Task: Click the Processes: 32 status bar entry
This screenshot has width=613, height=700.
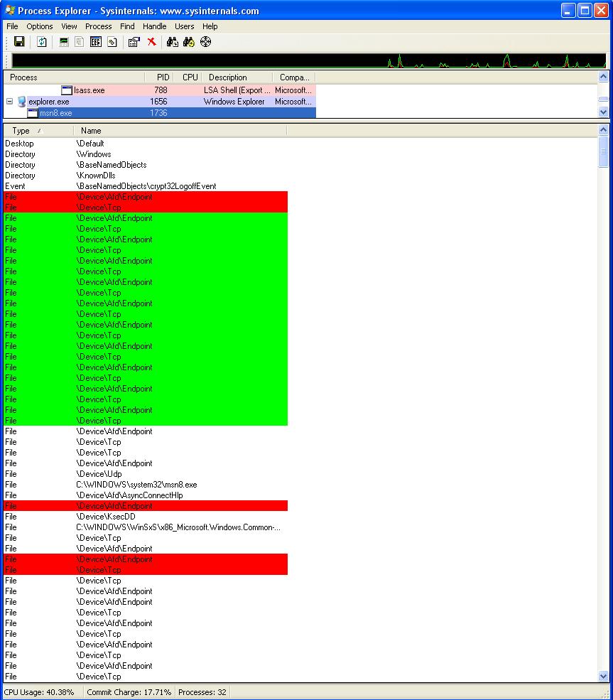Action: 202,692
